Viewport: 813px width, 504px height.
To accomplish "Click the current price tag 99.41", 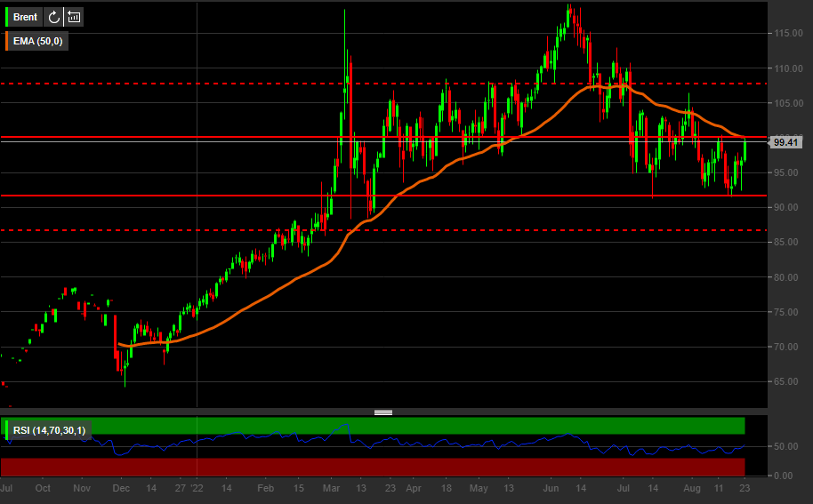I will [x=785, y=142].
